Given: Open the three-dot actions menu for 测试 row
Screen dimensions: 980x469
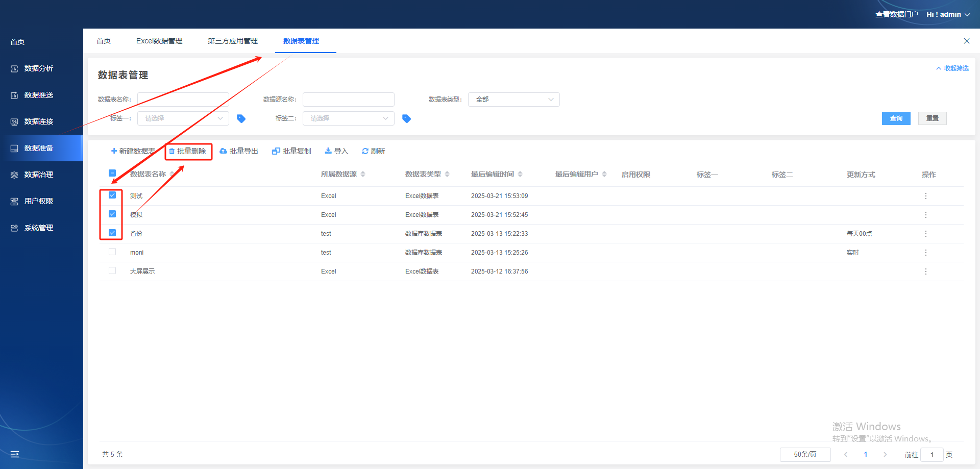Looking at the screenshot, I should coord(925,196).
